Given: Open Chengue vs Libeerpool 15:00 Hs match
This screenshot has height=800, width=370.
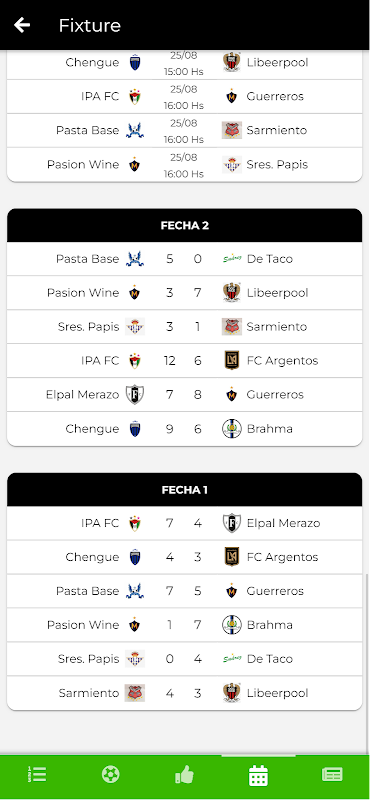Looking at the screenshot, I should 184,63.
